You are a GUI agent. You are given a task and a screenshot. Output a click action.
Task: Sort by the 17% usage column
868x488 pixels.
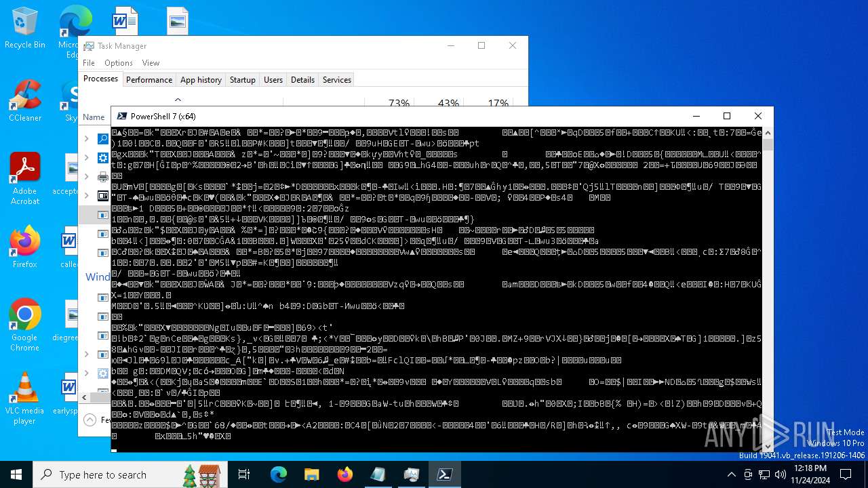click(x=498, y=103)
